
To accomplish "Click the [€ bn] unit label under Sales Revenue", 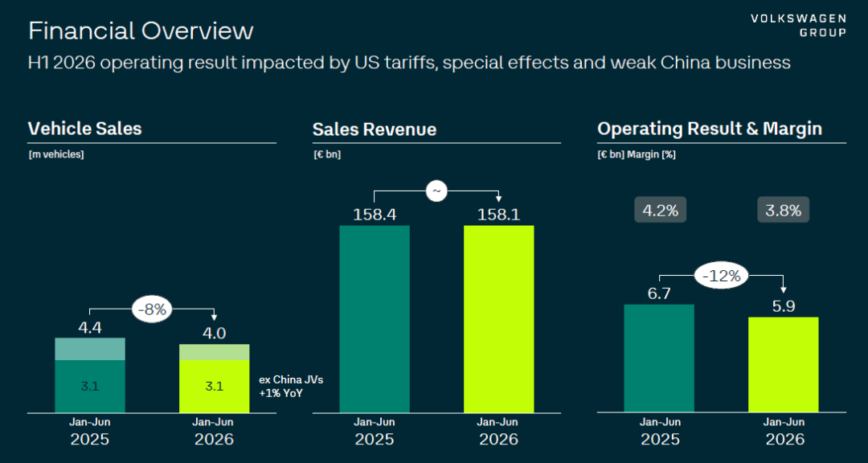I will (326, 154).
